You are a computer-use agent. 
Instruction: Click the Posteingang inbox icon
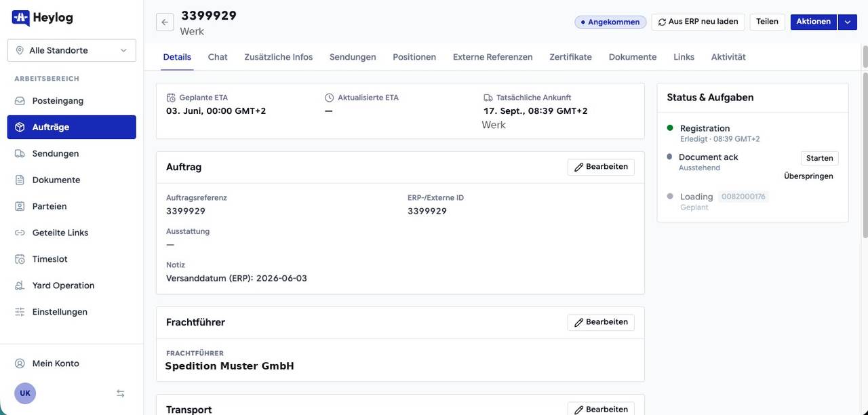click(x=20, y=101)
